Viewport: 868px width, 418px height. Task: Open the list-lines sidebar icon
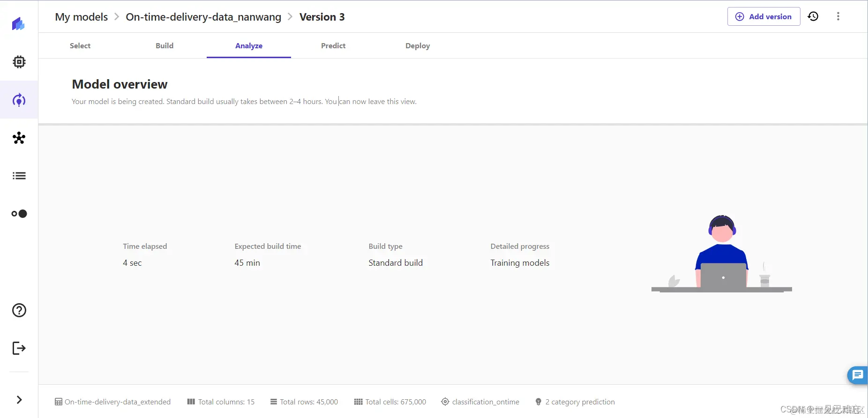click(19, 176)
